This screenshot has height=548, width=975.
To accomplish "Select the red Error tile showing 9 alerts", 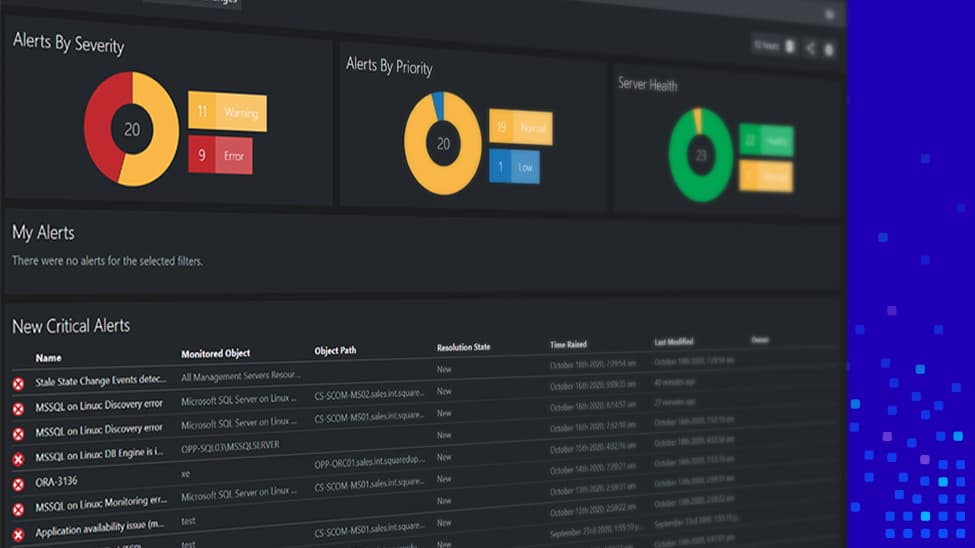I will point(220,156).
